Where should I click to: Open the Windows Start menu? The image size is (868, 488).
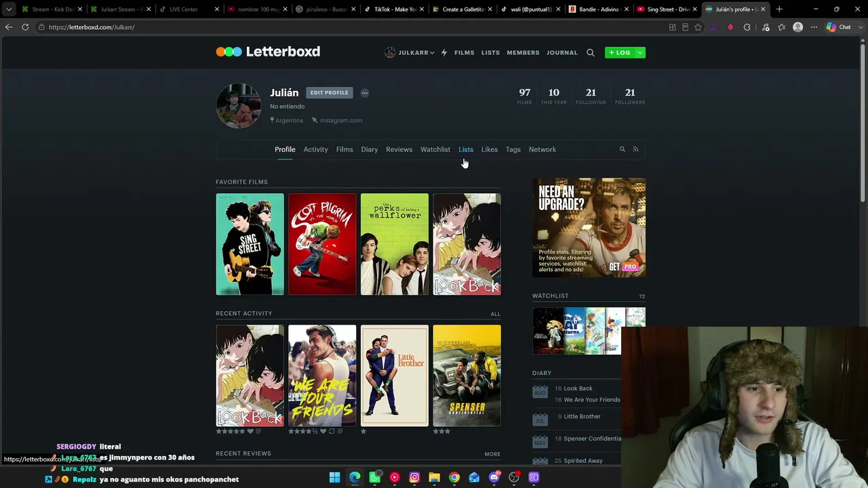point(334,477)
